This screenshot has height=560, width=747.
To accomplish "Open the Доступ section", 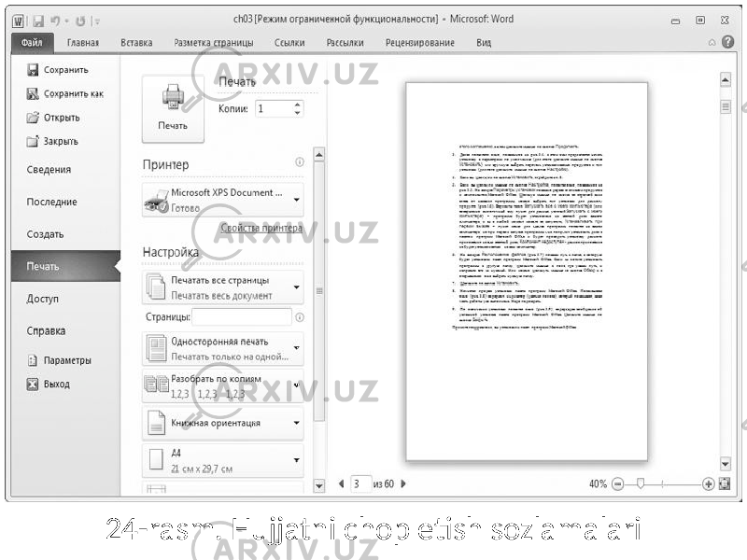I will 42,299.
